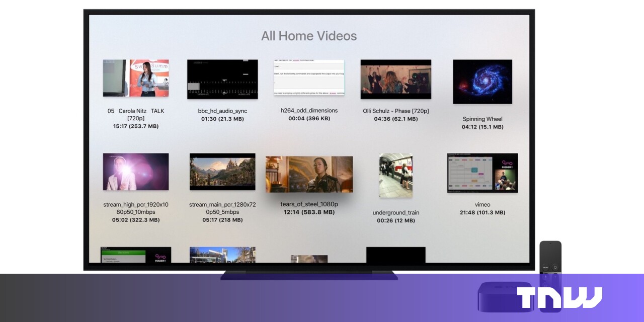This screenshot has height=322, width=644.
Task: Click the tears_of_steel_1080p title text
Action: click(x=309, y=204)
